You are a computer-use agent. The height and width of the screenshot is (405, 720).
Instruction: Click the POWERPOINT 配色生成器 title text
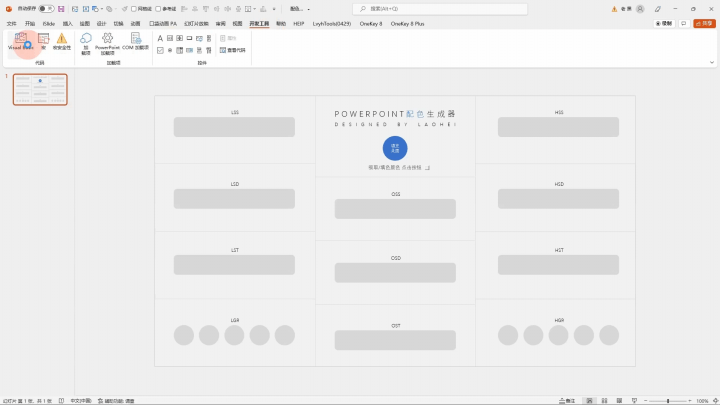coord(395,114)
